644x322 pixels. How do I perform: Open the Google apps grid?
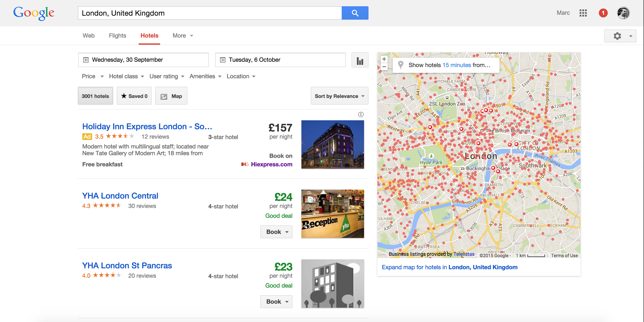(583, 13)
